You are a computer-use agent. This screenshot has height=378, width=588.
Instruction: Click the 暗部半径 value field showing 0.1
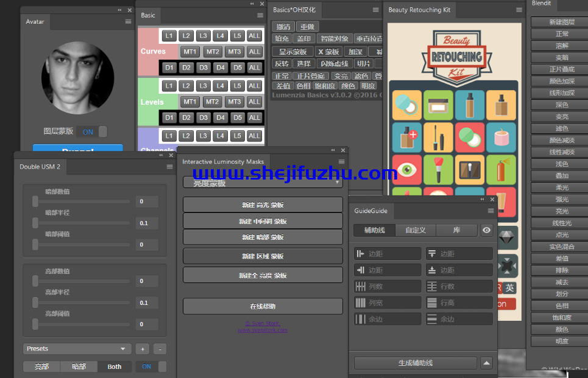(x=147, y=223)
